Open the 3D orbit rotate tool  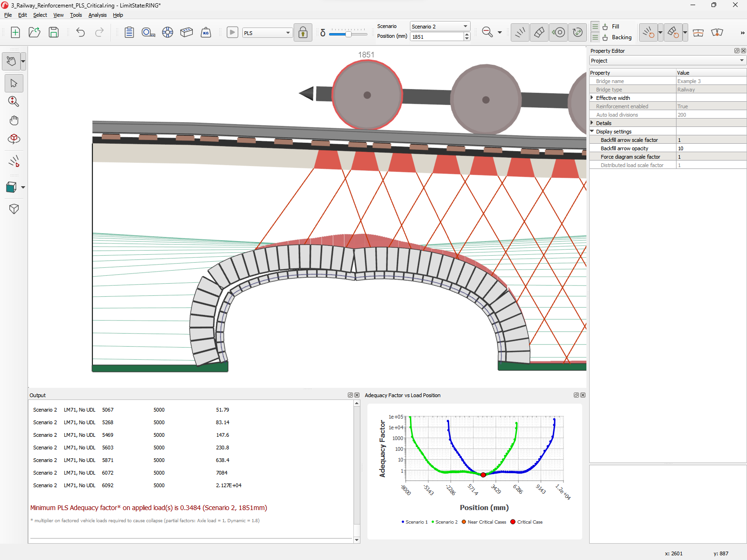point(14,139)
